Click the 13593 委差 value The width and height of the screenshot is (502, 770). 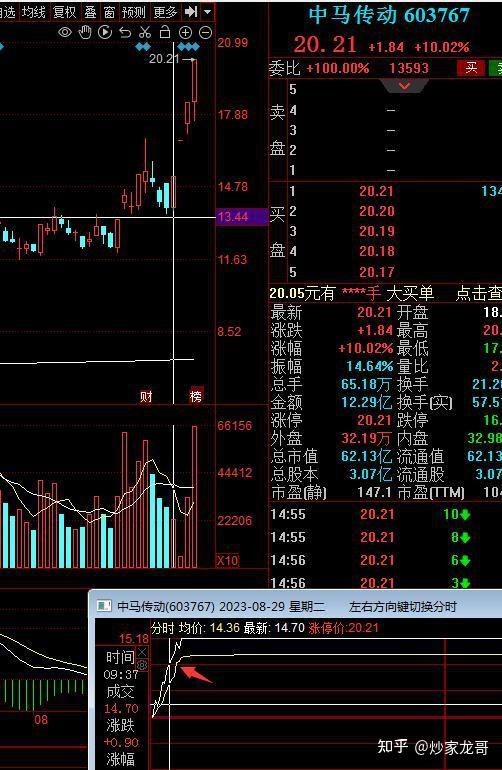(x=409, y=68)
